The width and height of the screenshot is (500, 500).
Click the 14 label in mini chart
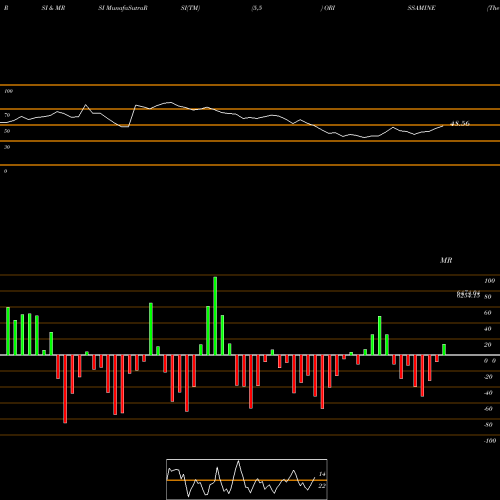point(322,474)
